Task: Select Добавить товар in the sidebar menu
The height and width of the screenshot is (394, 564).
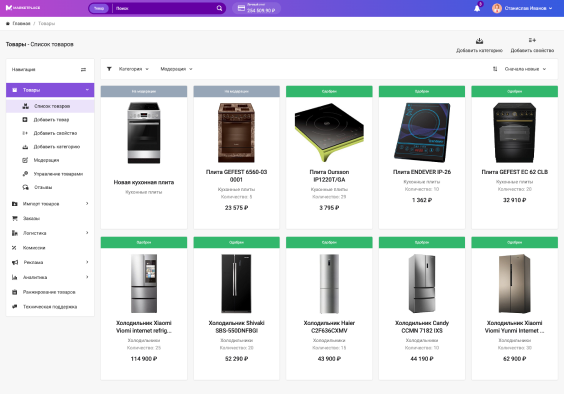Action: tap(50, 119)
